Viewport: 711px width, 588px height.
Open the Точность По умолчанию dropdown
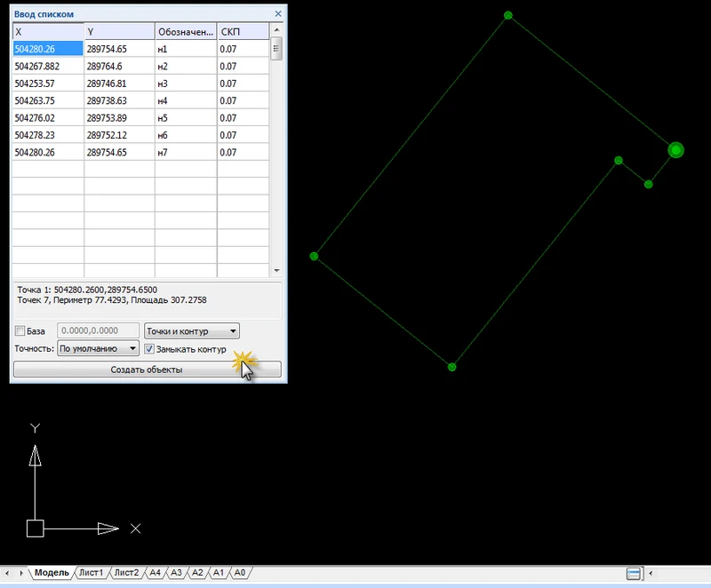coord(98,349)
